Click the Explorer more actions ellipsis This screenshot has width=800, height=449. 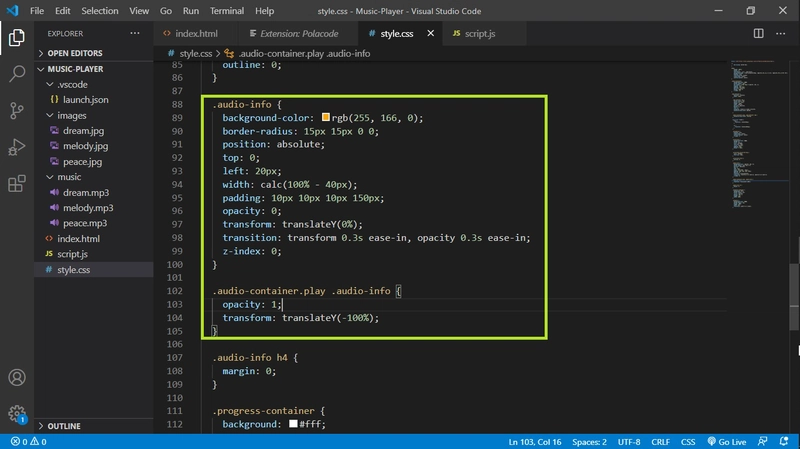pyautogui.click(x=135, y=33)
